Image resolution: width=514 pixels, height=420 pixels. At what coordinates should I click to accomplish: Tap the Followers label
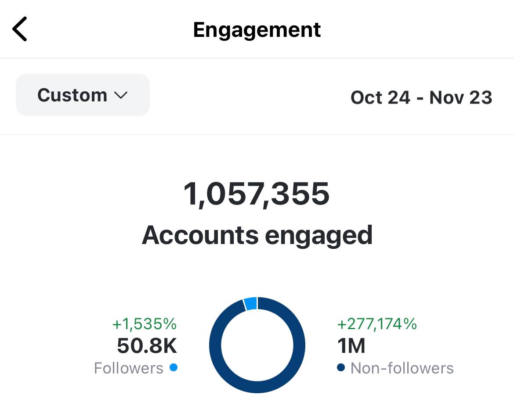point(128,368)
